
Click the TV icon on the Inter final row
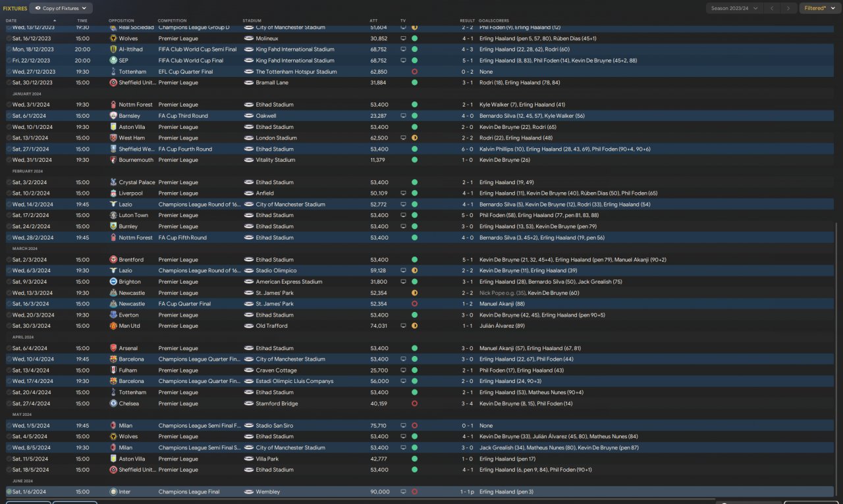click(403, 491)
